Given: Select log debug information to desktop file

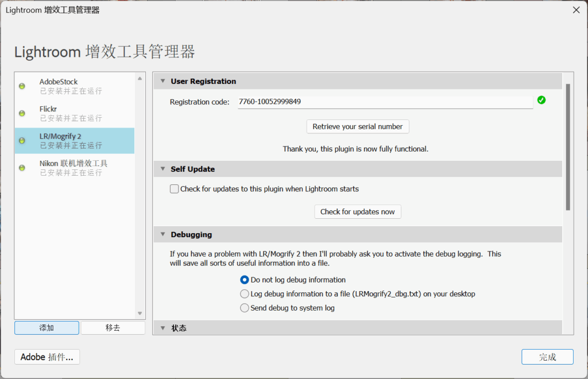Looking at the screenshot, I should coord(245,294).
